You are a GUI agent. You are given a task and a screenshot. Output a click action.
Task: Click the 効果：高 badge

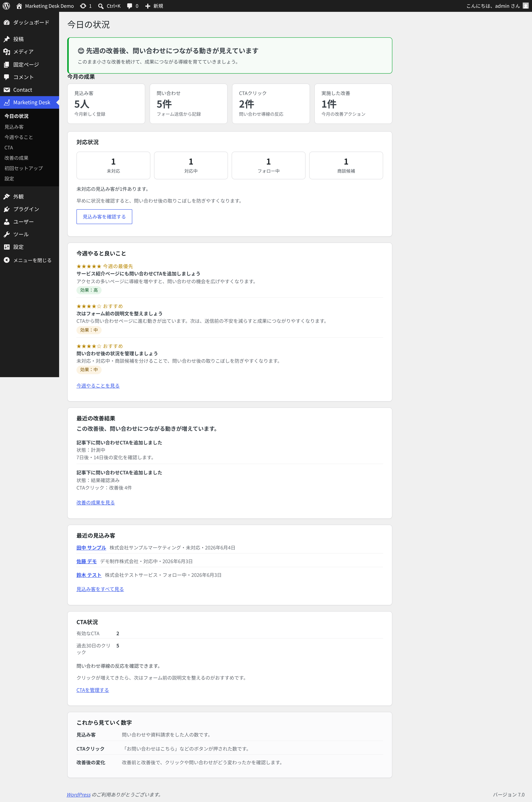89,290
